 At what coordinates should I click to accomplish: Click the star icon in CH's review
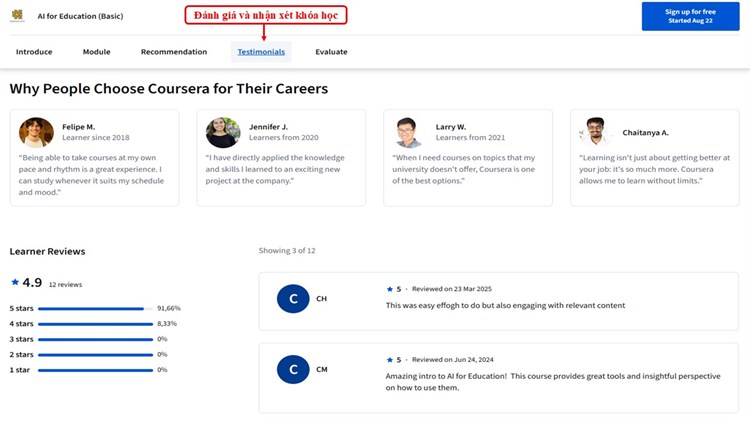click(x=390, y=289)
